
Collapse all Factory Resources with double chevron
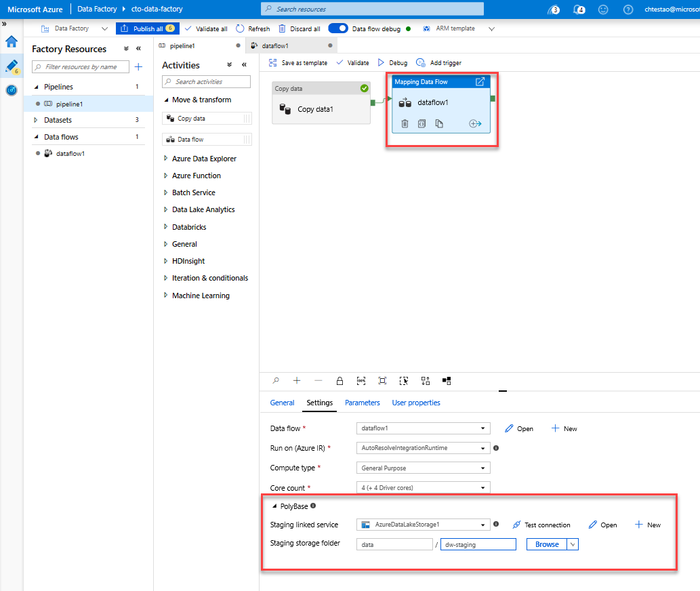click(x=126, y=49)
